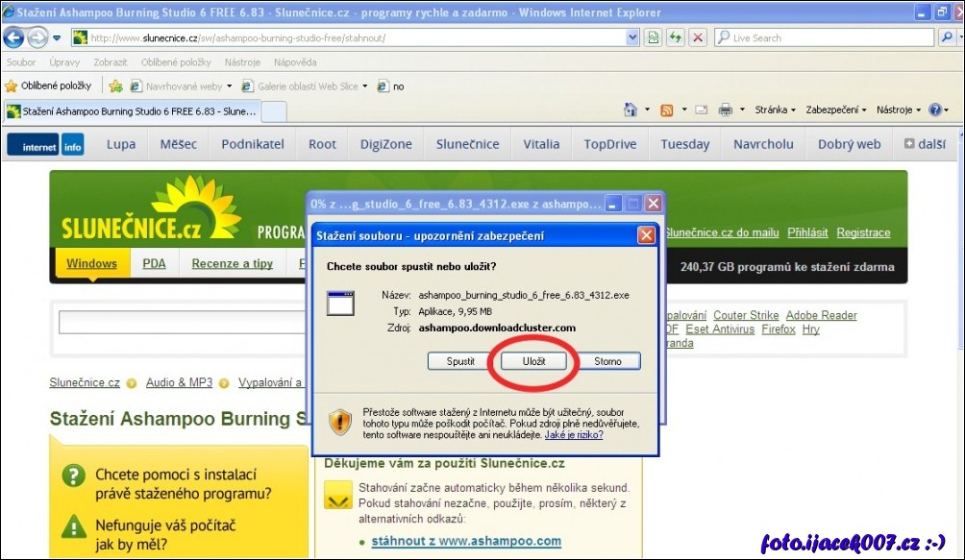Click the Read mail envelope icon
Image resolution: width=965 pixels, height=560 pixels.
pyautogui.click(x=702, y=110)
